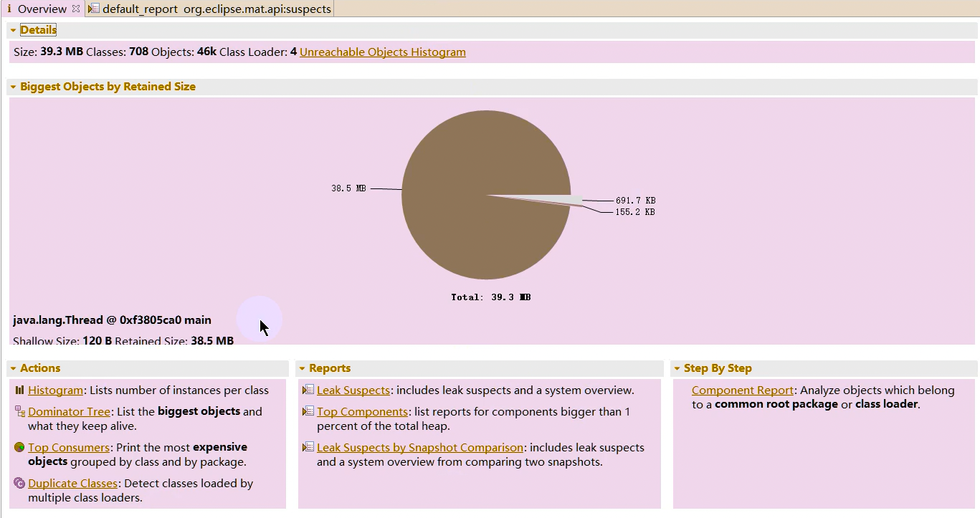The image size is (980, 518).
Task: Open the Top Consumers link
Action: pyautogui.click(x=69, y=447)
